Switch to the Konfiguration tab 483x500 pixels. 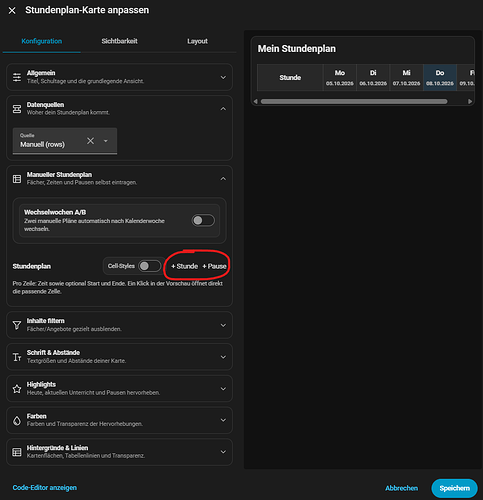pos(42,41)
